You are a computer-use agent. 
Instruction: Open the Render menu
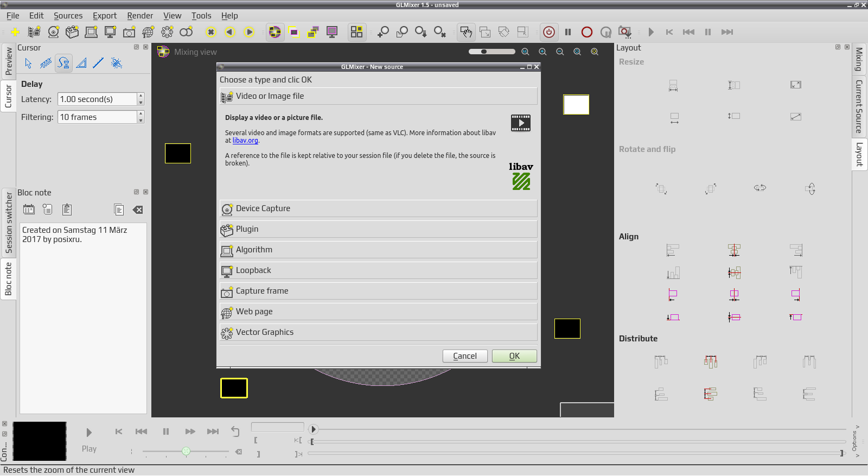pyautogui.click(x=140, y=16)
